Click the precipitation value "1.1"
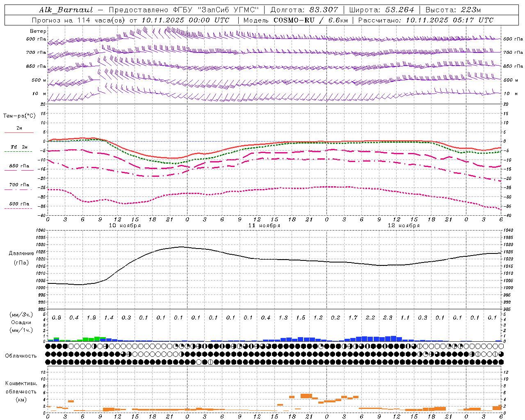 [405, 318]
